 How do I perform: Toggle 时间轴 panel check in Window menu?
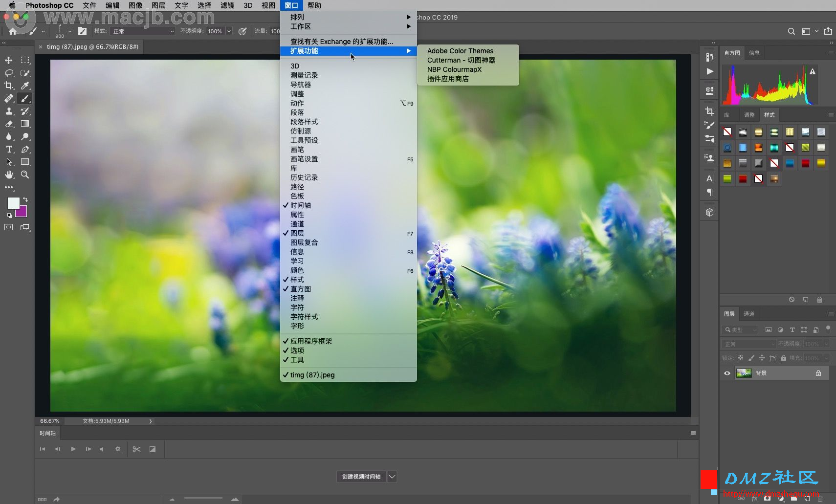tap(349, 205)
